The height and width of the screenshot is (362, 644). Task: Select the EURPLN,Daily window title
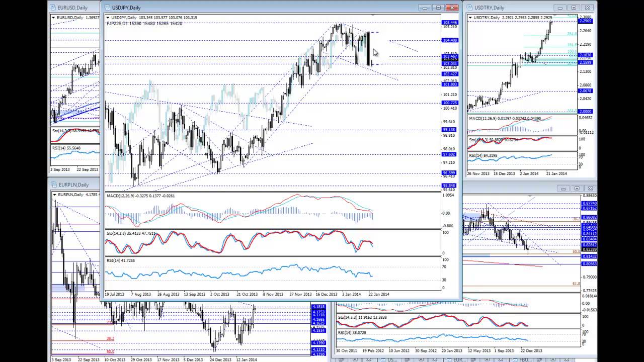click(x=73, y=185)
